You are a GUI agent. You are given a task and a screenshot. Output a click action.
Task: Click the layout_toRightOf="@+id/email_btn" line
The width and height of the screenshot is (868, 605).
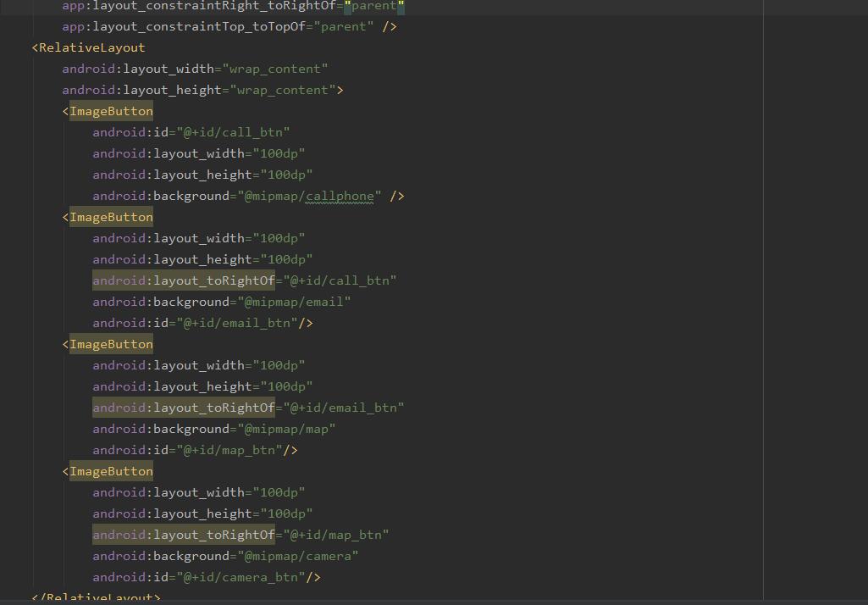(248, 408)
